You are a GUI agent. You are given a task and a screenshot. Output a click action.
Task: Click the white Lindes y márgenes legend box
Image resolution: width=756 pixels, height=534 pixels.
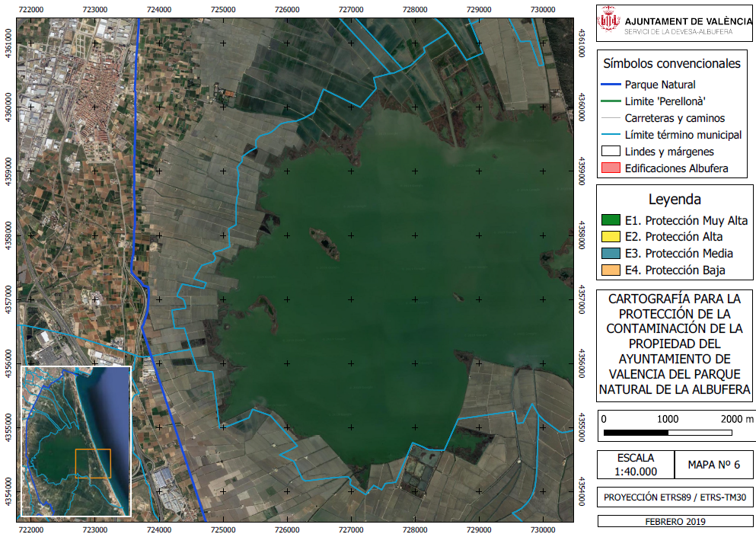tap(611, 151)
